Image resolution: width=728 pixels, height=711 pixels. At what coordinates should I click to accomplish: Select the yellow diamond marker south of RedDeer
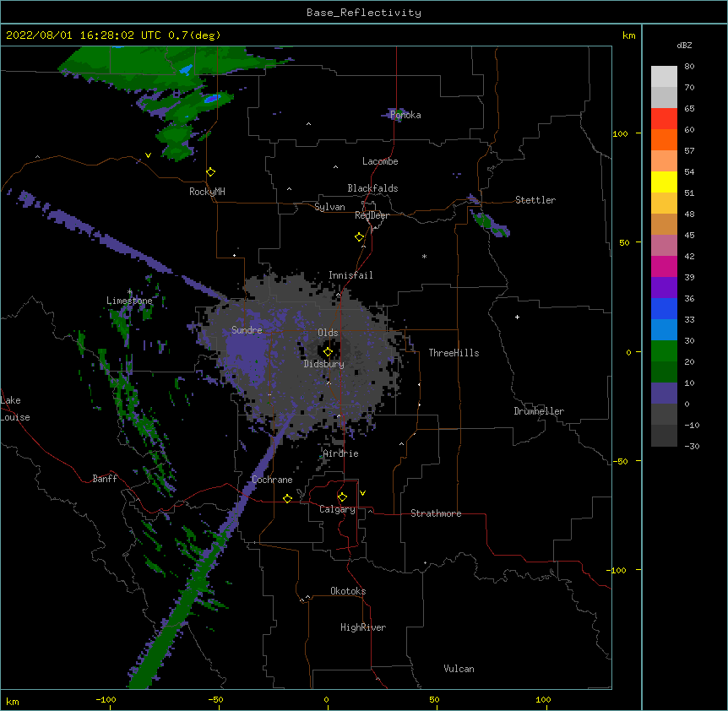(359, 237)
